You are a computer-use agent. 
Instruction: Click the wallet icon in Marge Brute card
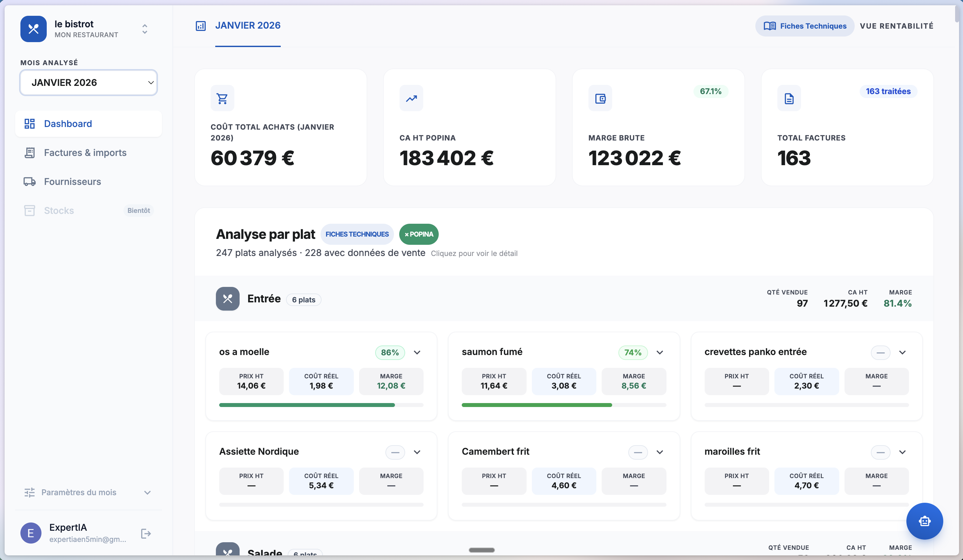tap(600, 98)
